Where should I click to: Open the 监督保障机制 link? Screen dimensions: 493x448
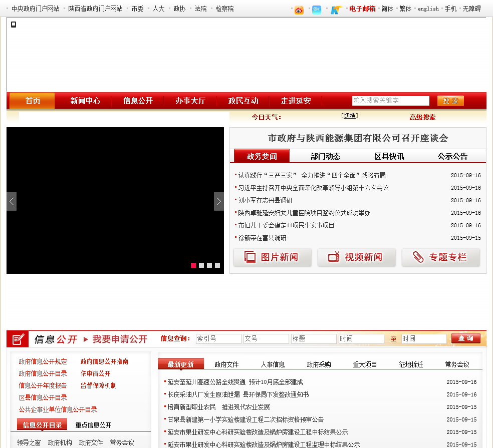point(98,385)
